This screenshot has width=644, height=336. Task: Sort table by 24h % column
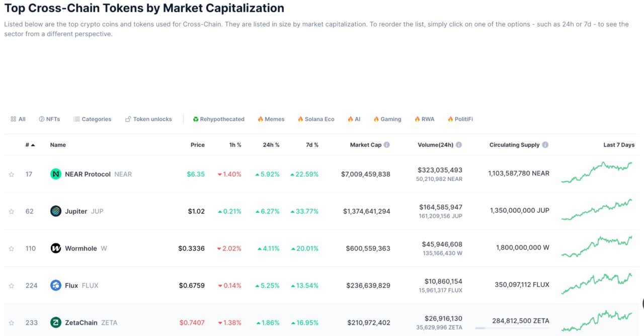271,145
